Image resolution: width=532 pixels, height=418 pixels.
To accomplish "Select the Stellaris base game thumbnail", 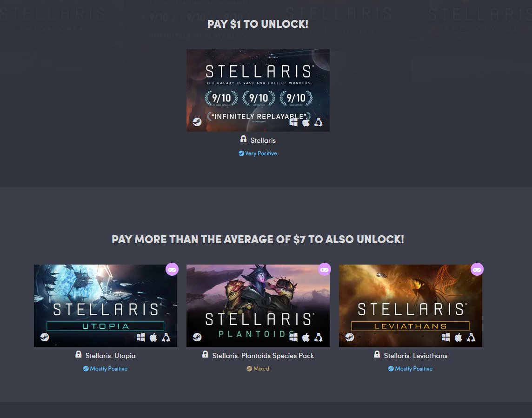I will click(258, 91).
